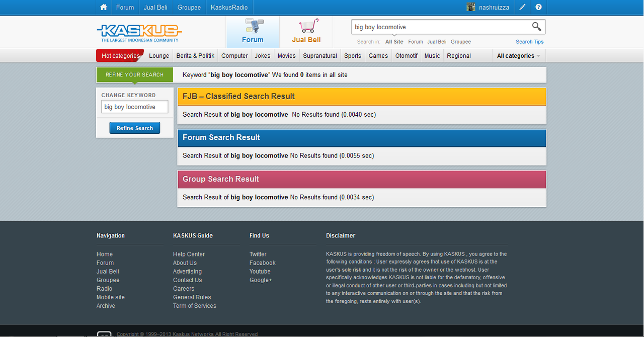Open footer Jual Beli link

pyautogui.click(x=108, y=272)
